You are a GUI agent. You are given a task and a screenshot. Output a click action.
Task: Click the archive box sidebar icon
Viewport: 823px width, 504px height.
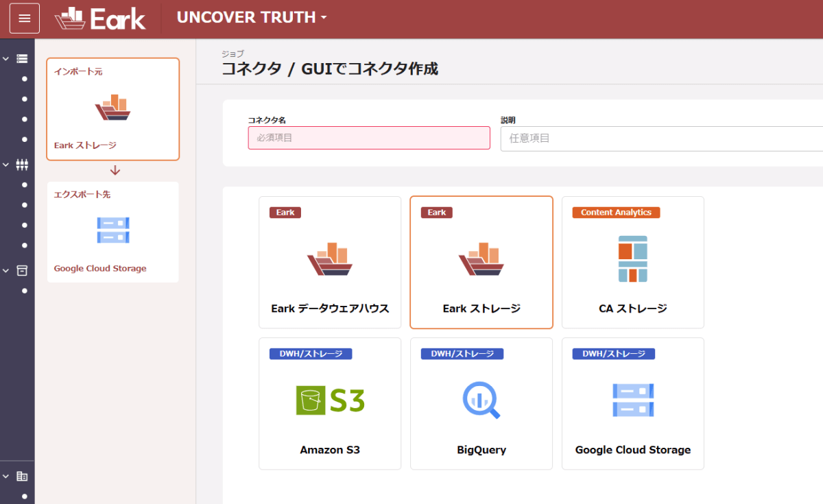tap(22, 270)
